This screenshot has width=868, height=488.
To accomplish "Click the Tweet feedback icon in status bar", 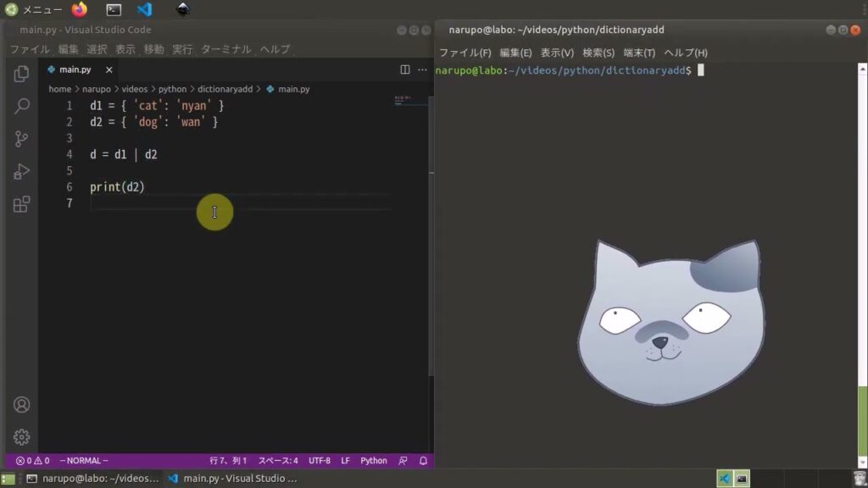I will (403, 460).
